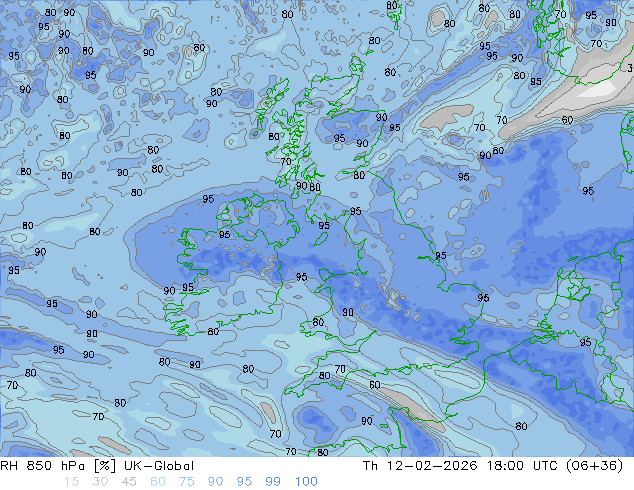This screenshot has width=634, height=490.
Task: Click legend value '90' in the scale
Action: [215, 482]
